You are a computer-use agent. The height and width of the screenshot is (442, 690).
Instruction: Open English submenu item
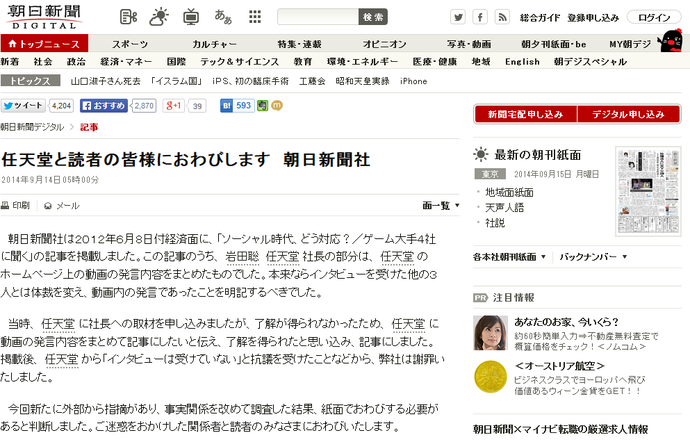click(x=522, y=62)
